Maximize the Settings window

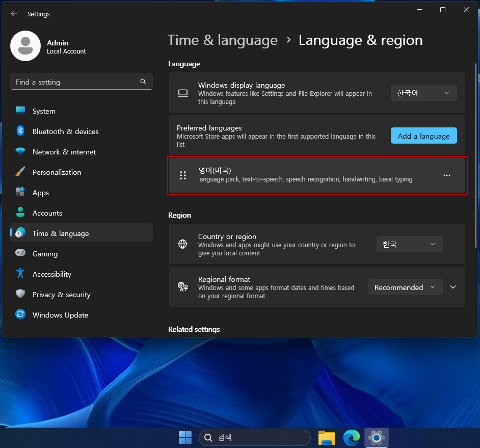tap(443, 10)
